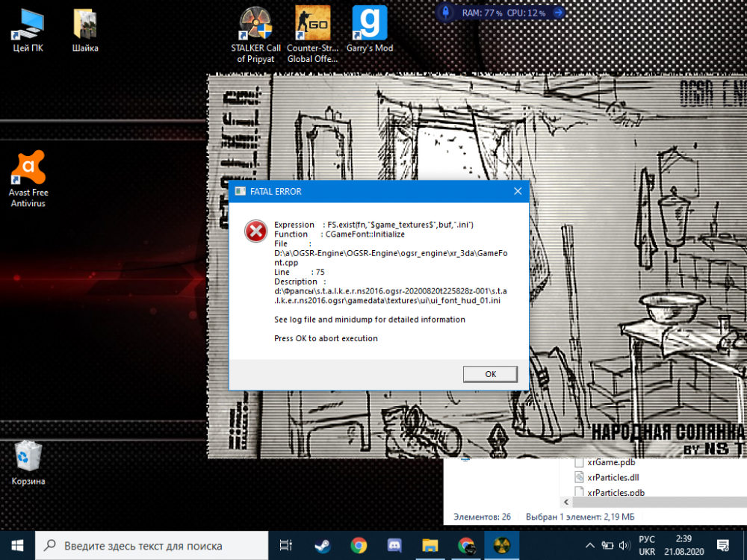This screenshot has height=560, width=747.
Task: Expand the RAM/CPU widget arrow
Action: pyautogui.click(x=557, y=13)
